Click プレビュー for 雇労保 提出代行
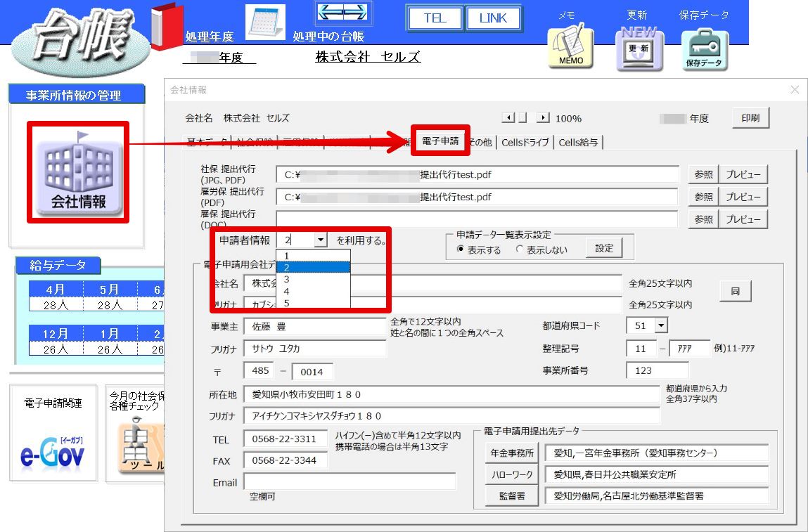The image size is (808, 532). point(743,197)
